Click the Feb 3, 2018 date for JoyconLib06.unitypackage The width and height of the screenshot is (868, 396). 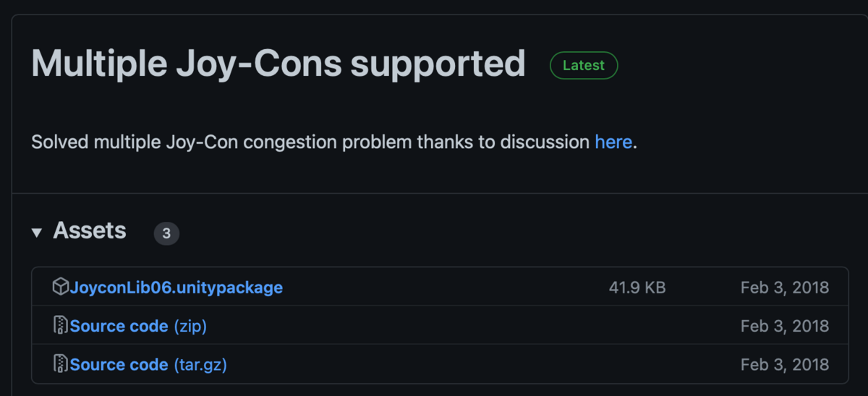point(784,288)
